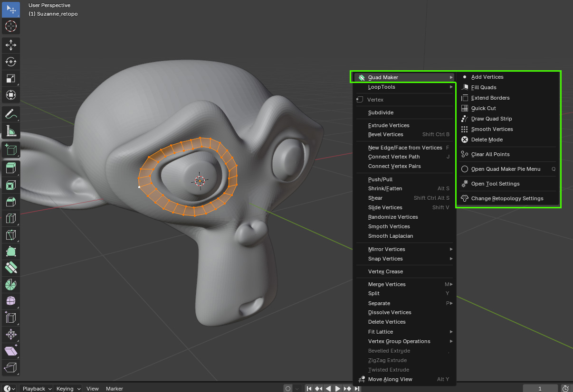Open the Keying dropdown

(67, 388)
